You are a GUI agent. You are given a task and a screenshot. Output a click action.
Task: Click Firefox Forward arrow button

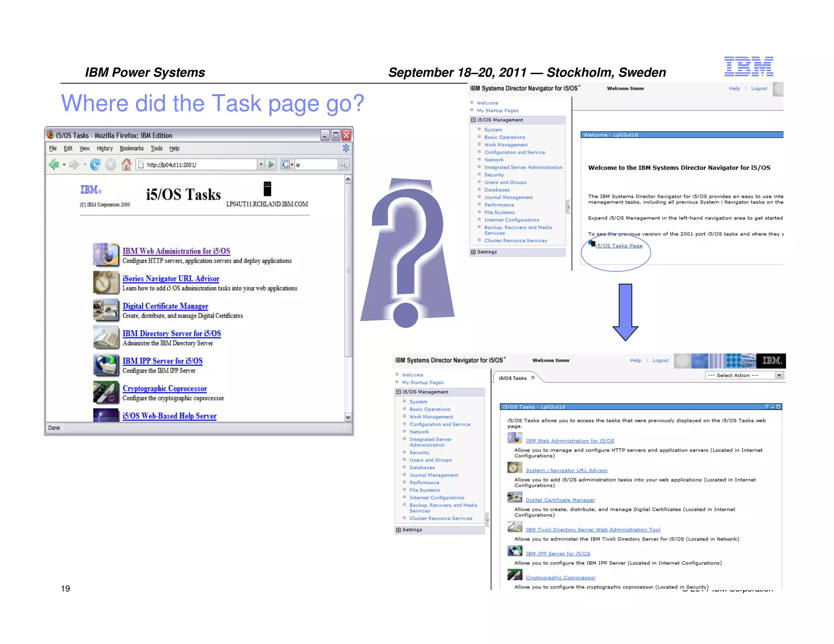click(x=74, y=164)
